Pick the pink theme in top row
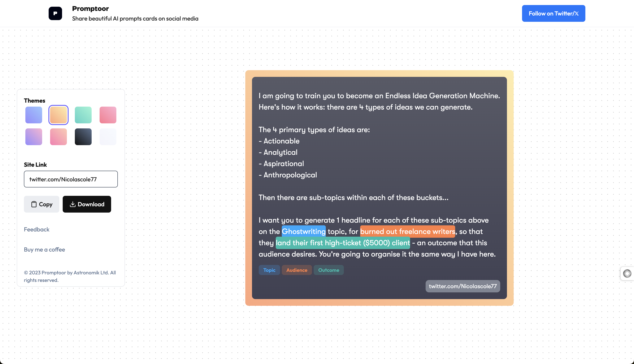This screenshot has height=364, width=634. (x=108, y=115)
